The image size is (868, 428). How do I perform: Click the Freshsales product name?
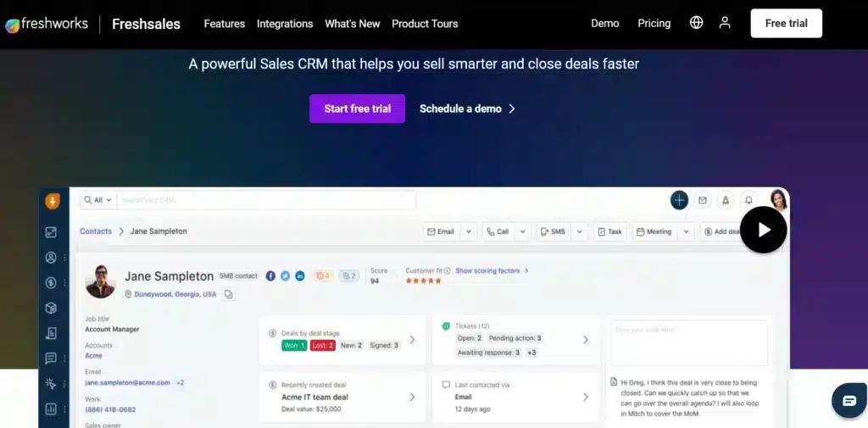(146, 24)
